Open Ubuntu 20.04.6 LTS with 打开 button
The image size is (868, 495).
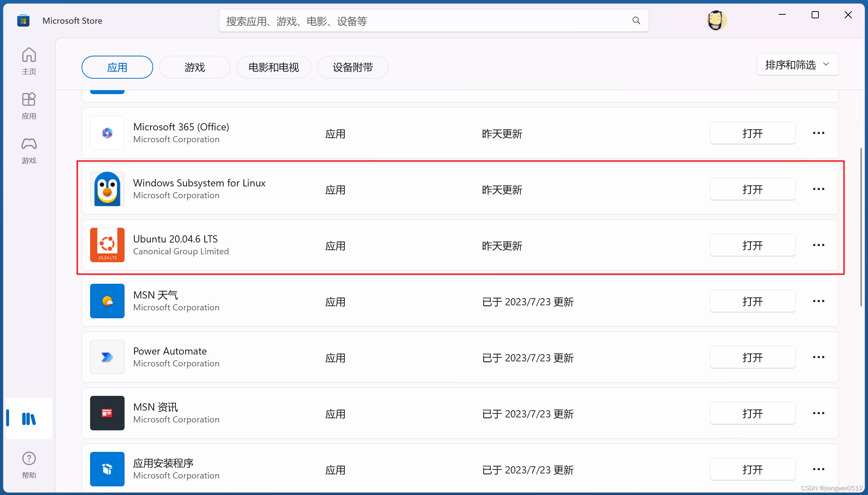click(x=752, y=245)
